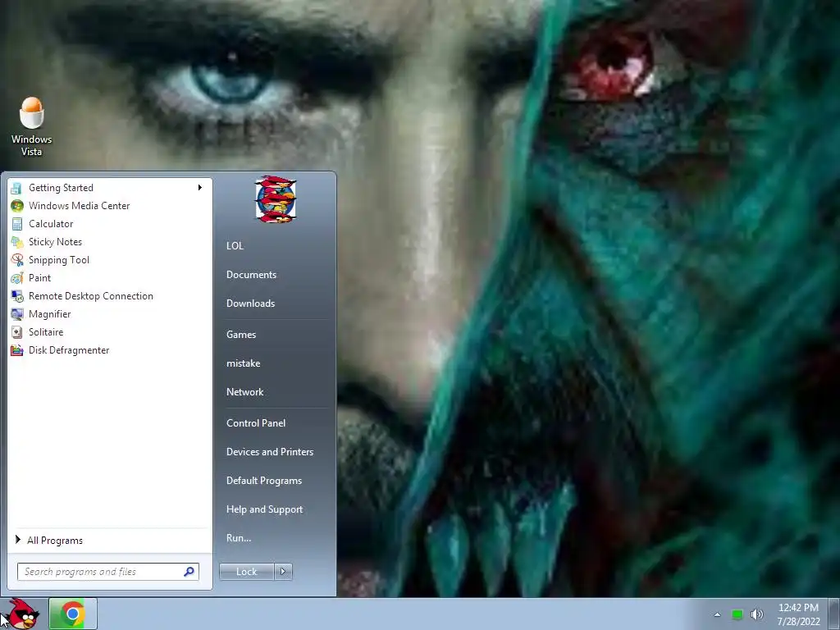
Task: Open the mistake entry
Action: 243,363
